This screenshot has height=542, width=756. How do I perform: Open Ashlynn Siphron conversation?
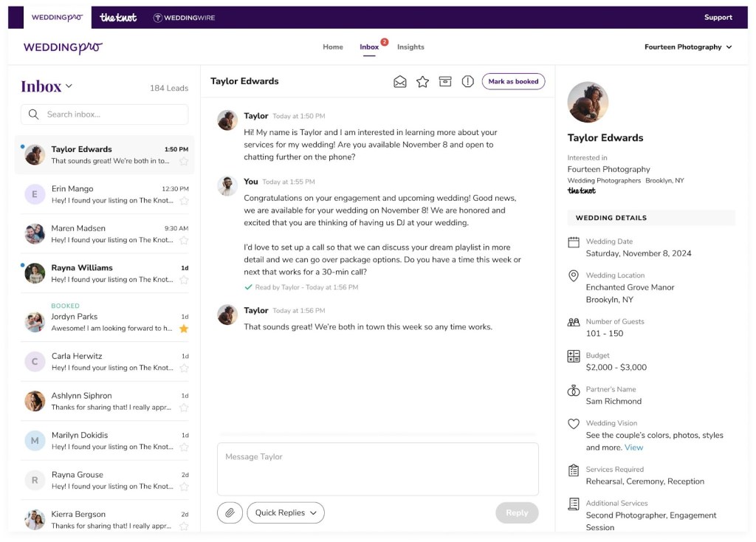(105, 401)
